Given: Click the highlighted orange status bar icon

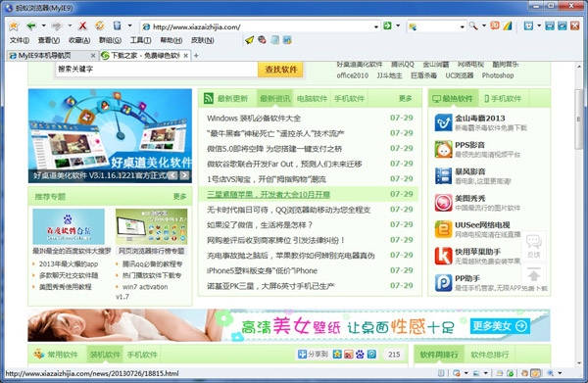Looking at the screenshot, I should coord(535,373).
